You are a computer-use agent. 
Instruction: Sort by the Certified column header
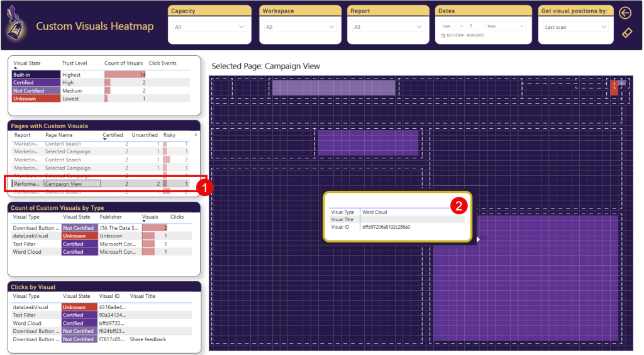tap(113, 135)
